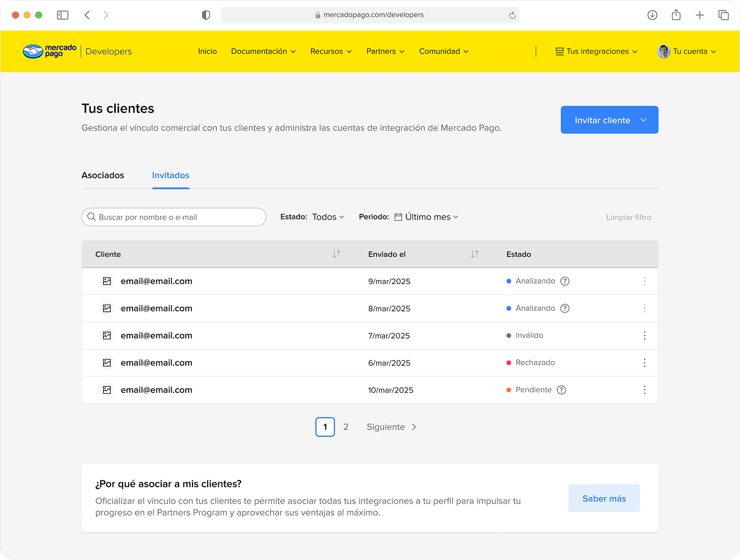Click the Inválido status label
740x560 pixels.
click(x=530, y=335)
